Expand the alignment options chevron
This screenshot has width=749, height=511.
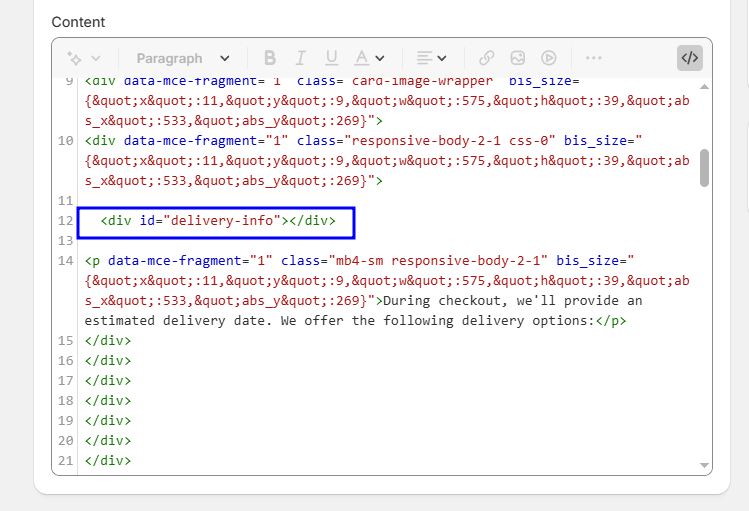442,58
